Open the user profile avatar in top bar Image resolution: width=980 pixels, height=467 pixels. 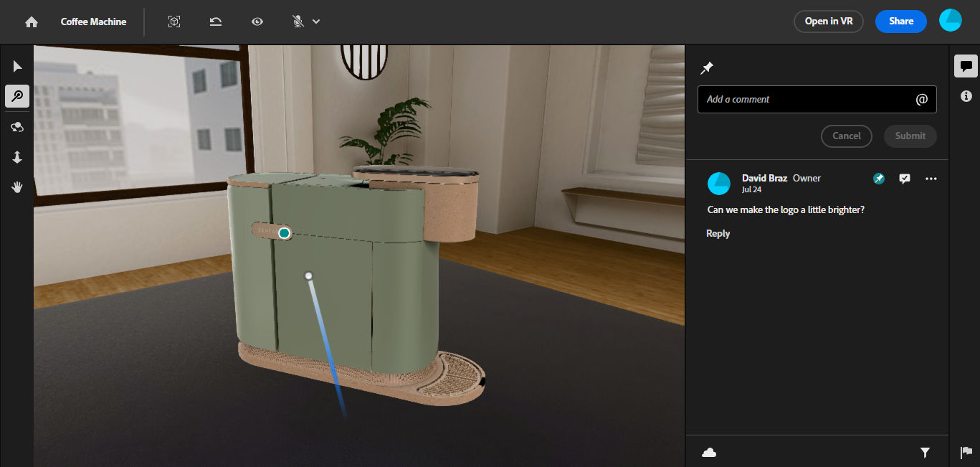tap(950, 21)
